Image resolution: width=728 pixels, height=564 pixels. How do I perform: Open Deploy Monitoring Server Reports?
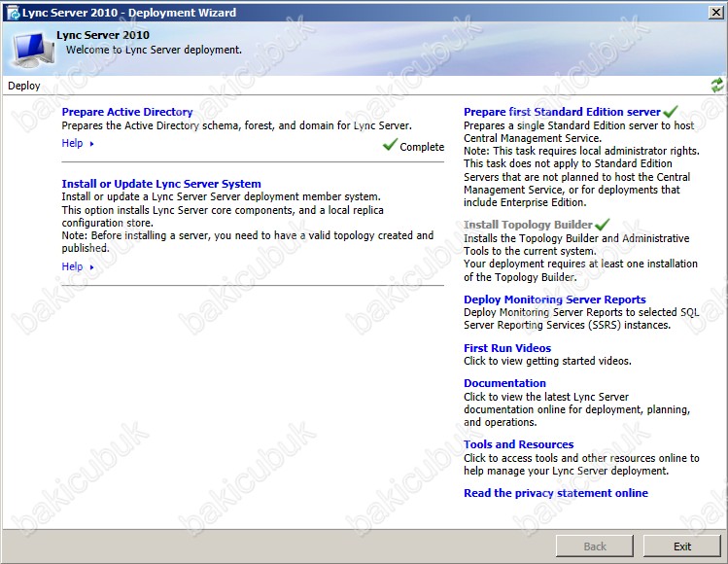coord(555,300)
